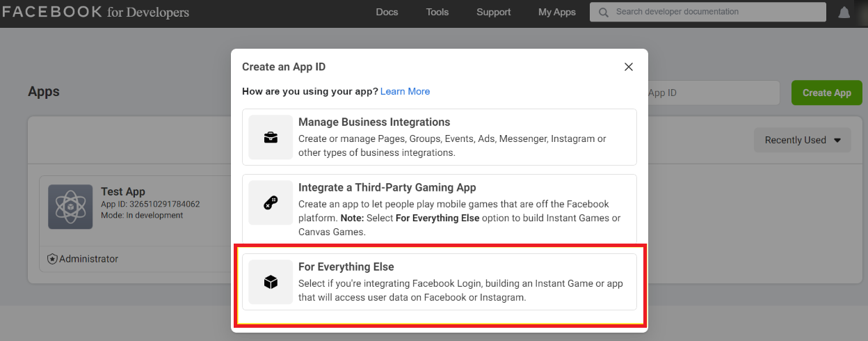Open the Learn More link
The width and height of the screenshot is (868, 341).
click(405, 91)
